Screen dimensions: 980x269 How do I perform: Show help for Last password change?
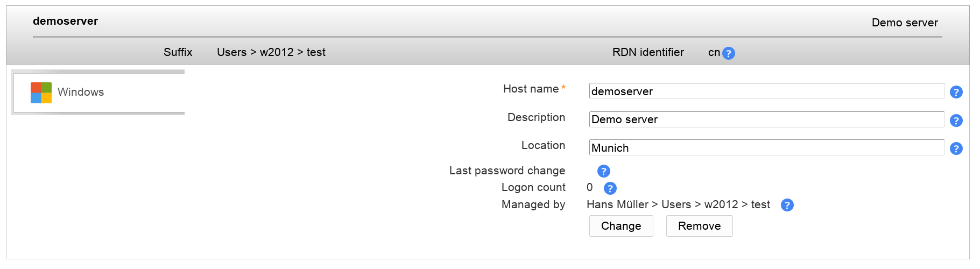click(x=603, y=171)
